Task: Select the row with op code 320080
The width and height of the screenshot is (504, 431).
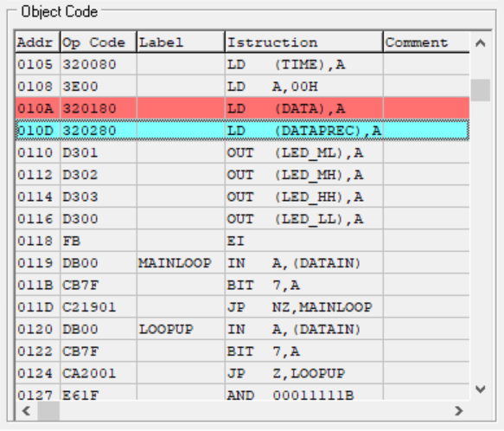Action: pos(242,64)
